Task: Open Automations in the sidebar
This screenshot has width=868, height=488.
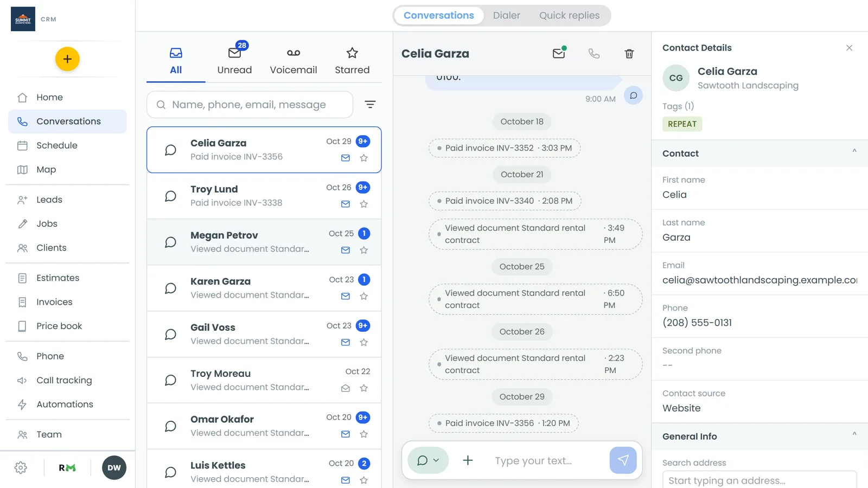Action: click(x=67, y=404)
